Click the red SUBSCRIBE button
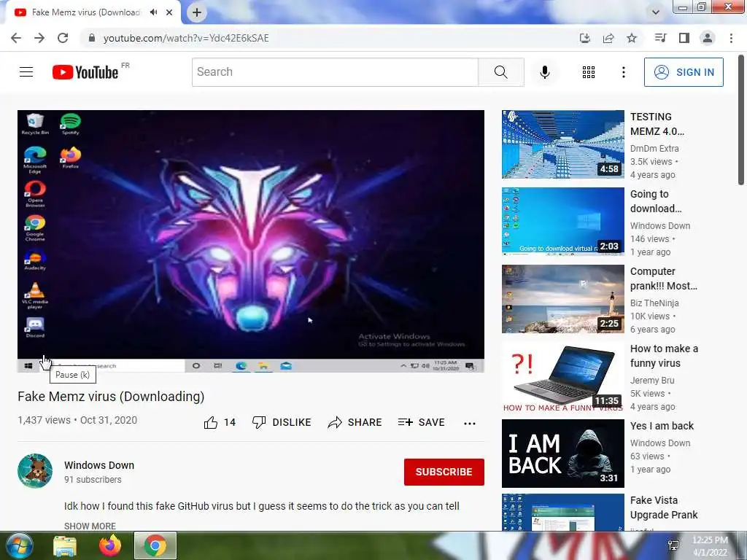The image size is (747, 560). tap(444, 472)
